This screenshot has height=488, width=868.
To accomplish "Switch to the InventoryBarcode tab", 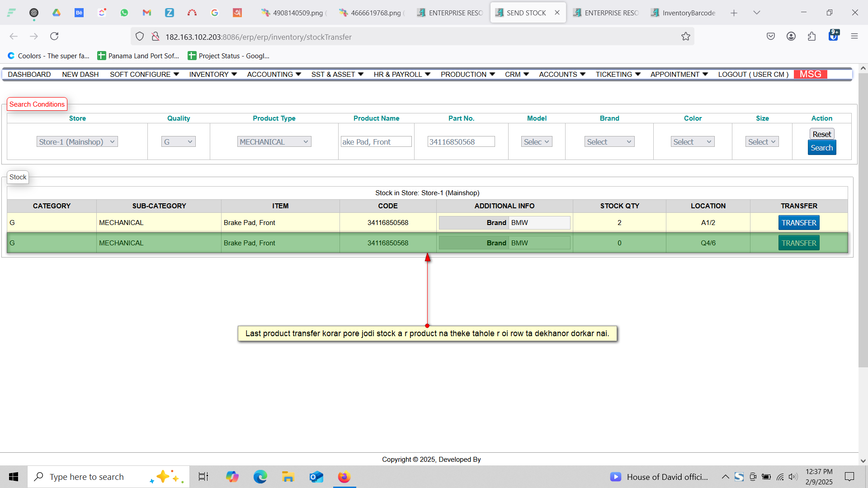I will [684, 13].
